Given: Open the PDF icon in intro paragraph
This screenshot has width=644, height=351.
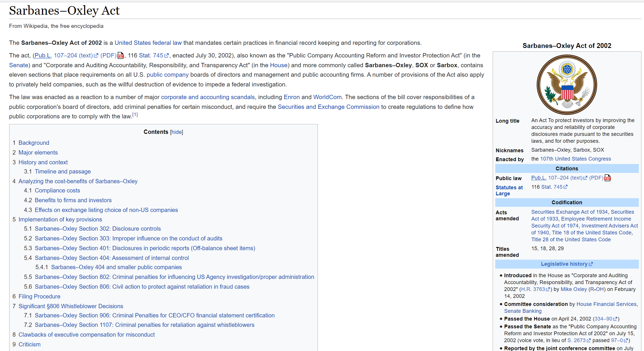Looking at the screenshot, I should (x=121, y=55).
